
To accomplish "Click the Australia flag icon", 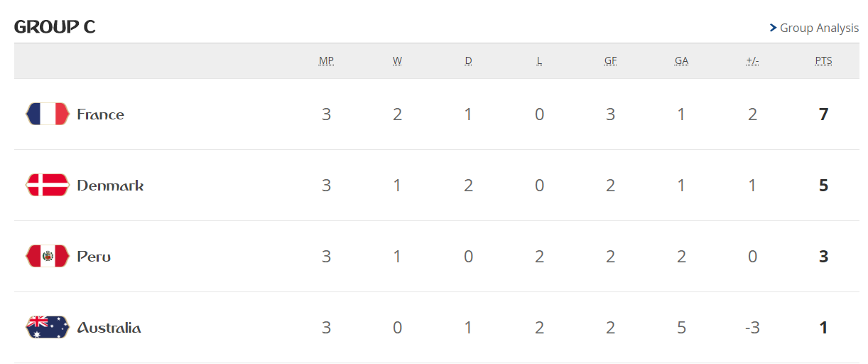I will pyautogui.click(x=48, y=327).
